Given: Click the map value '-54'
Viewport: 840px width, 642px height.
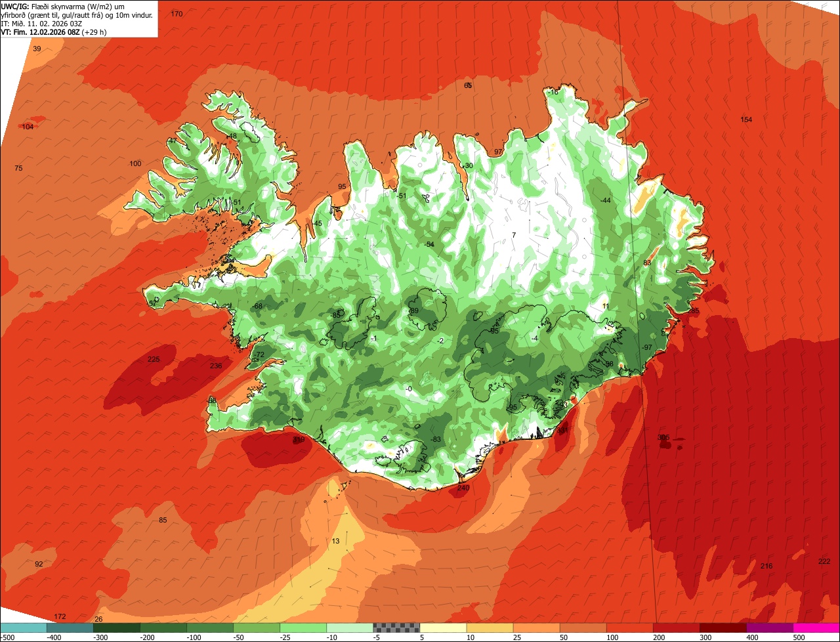Looking at the screenshot, I should [429, 244].
